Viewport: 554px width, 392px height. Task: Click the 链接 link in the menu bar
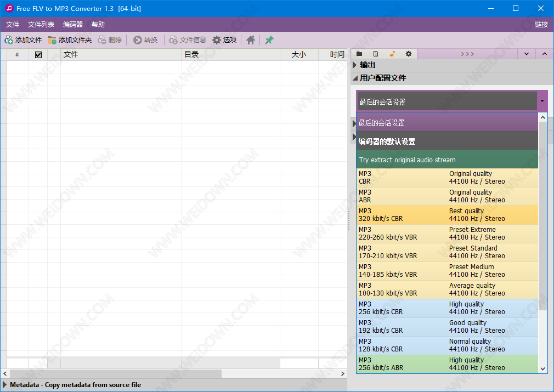coord(541,24)
